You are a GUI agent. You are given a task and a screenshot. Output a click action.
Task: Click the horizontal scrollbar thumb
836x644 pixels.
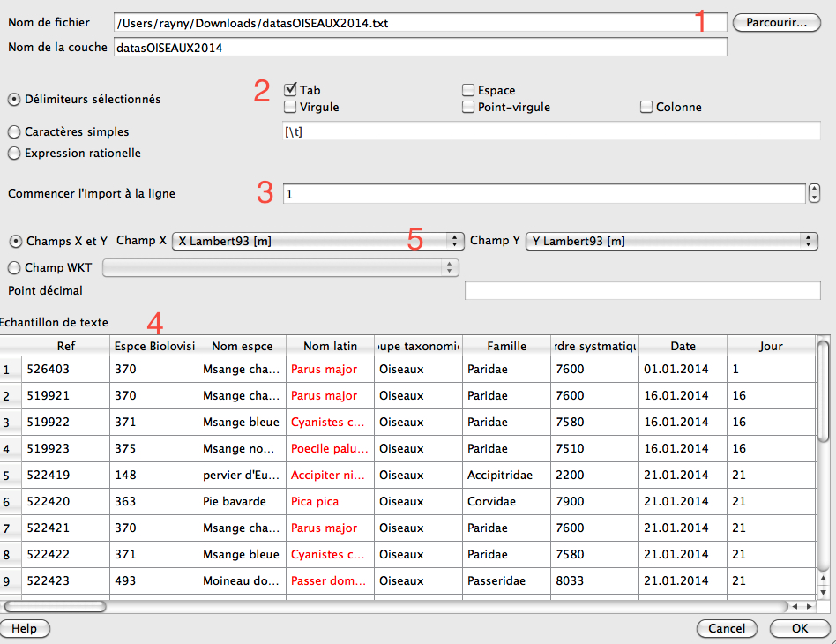tap(55, 607)
